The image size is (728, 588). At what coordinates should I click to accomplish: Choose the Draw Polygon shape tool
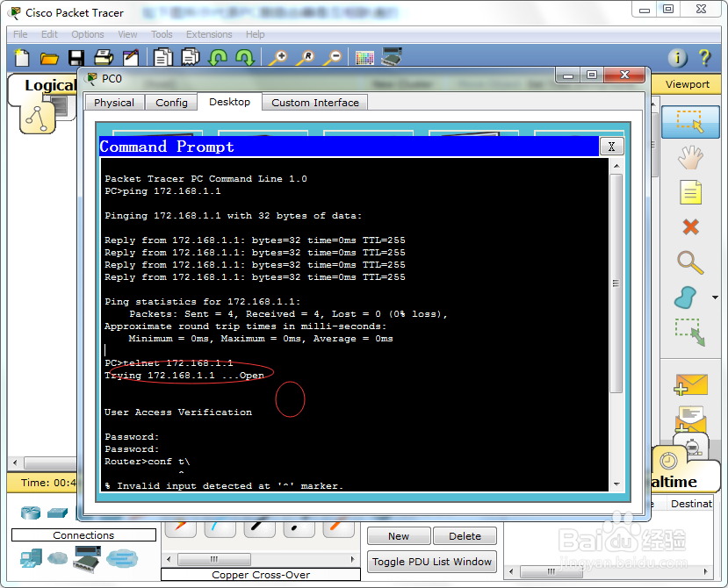(686, 298)
